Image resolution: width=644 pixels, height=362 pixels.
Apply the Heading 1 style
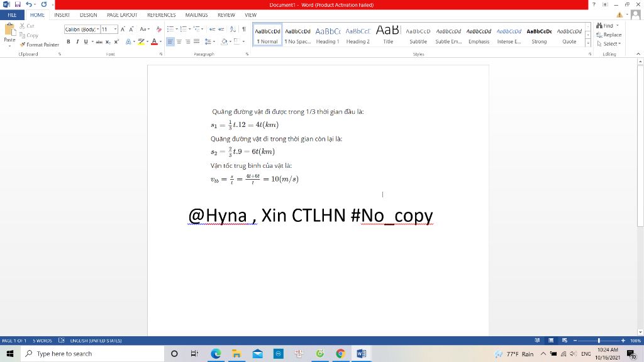point(328,35)
